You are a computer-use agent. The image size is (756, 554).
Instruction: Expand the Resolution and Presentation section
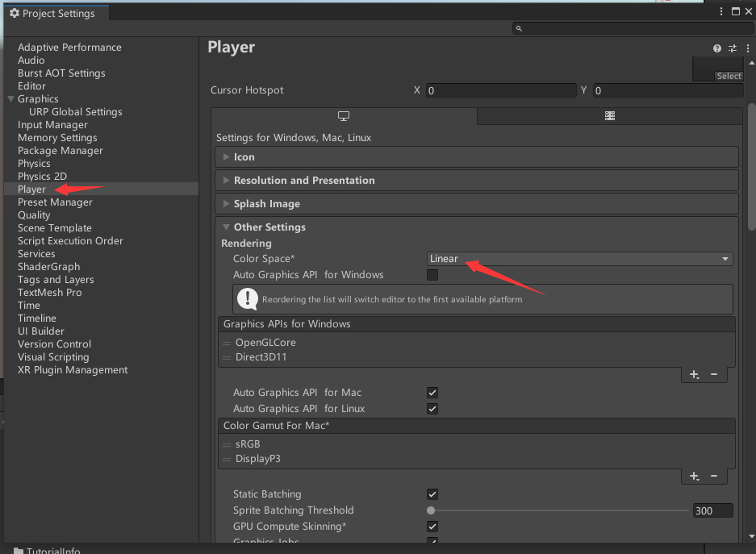tap(304, 181)
